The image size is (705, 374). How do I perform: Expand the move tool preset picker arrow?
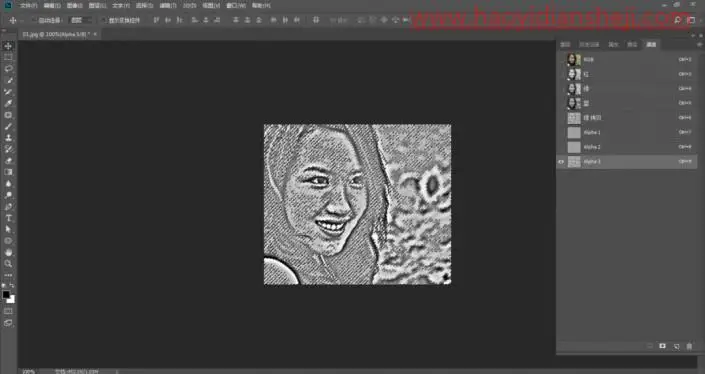tap(21, 21)
